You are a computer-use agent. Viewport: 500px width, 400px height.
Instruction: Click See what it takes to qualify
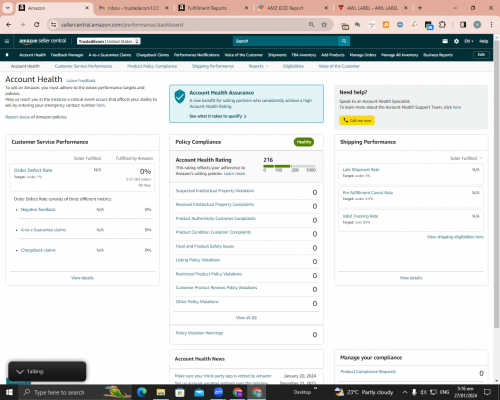tap(218, 116)
